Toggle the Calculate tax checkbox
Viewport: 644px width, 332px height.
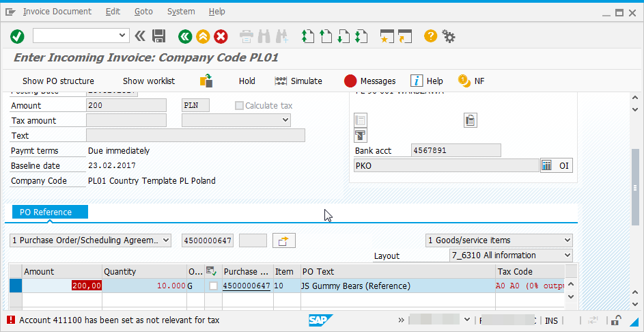[x=239, y=105]
